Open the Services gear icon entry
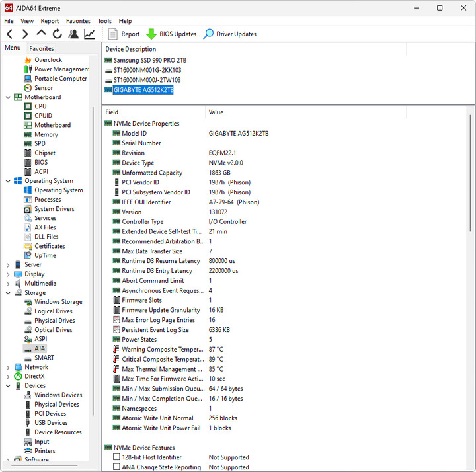Image resolution: width=476 pixels, height=472 pixels. click(x=28, y=218)
